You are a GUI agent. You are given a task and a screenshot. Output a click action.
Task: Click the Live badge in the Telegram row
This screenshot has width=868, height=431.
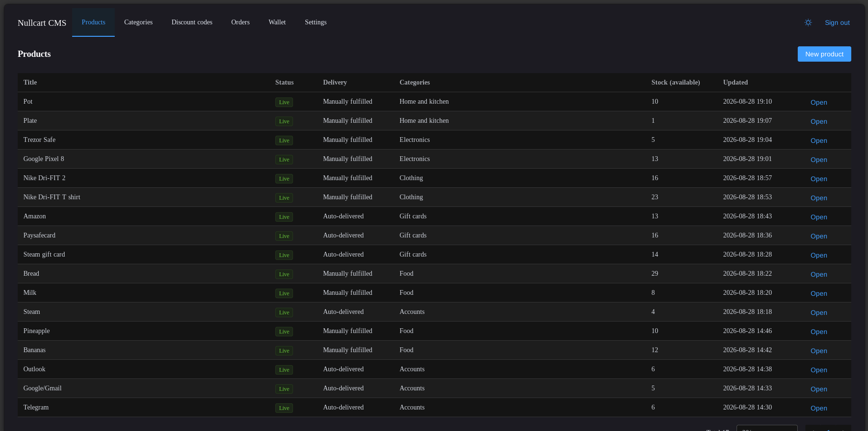(284, 408)
